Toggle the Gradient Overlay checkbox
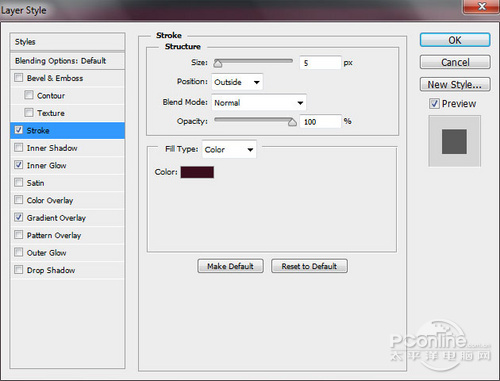 [19, 217]
